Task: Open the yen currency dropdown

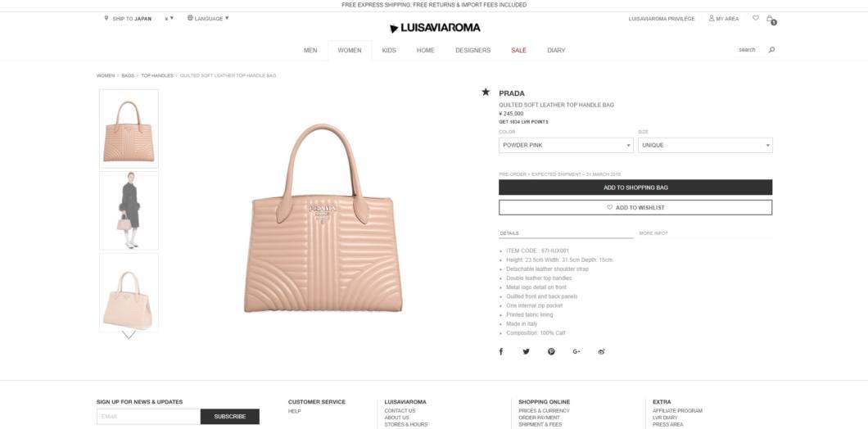Action: coord(169,18)
